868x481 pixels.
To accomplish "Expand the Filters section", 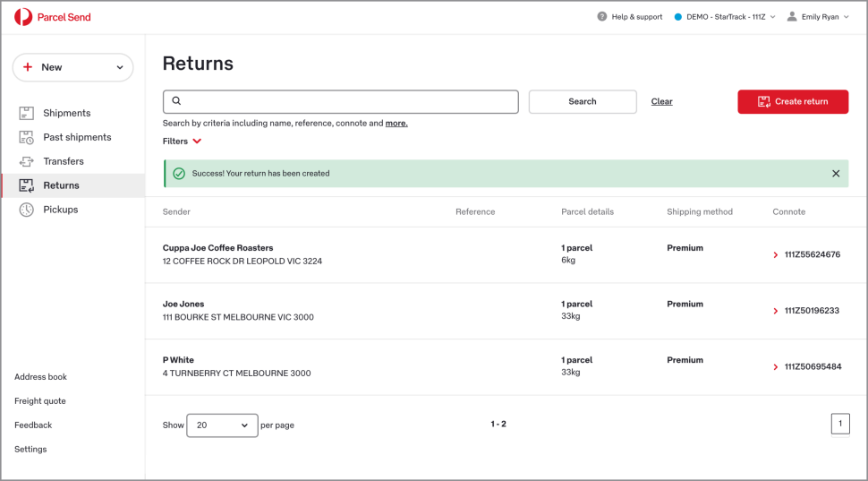I will 183,142.
